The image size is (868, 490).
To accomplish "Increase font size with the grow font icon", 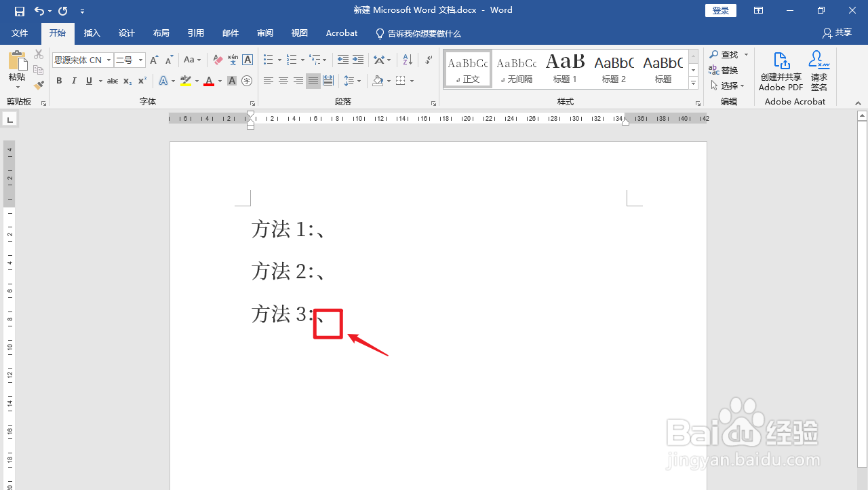I will click(x=154, y=60).
